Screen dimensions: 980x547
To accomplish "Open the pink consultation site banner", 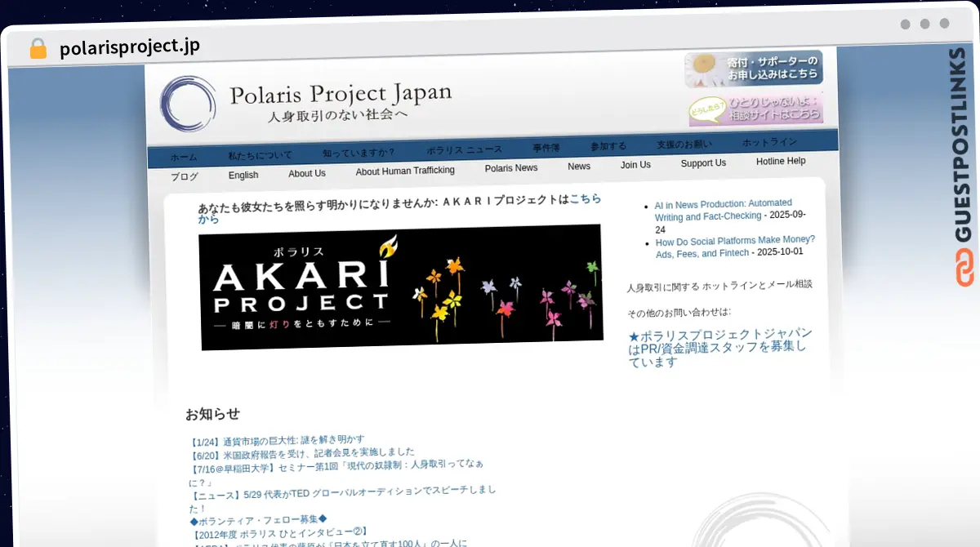I will coord(755,109).
